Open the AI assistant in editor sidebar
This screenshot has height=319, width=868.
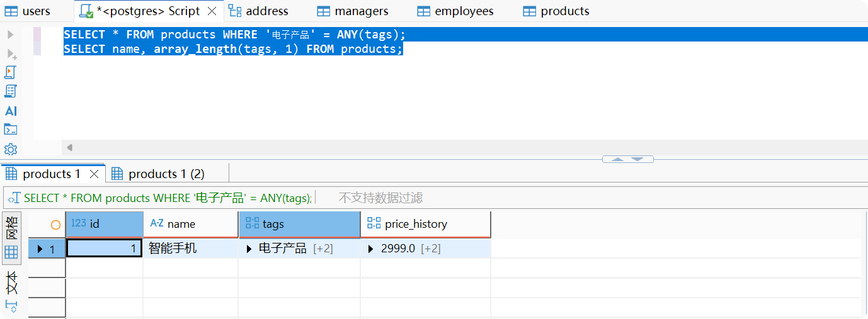click(x=11, y=111)
